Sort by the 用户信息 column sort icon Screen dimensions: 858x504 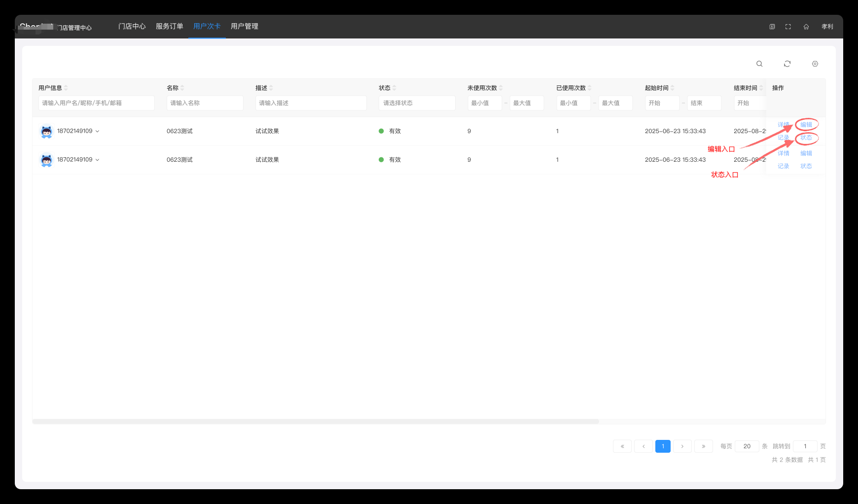click(66, 88)
